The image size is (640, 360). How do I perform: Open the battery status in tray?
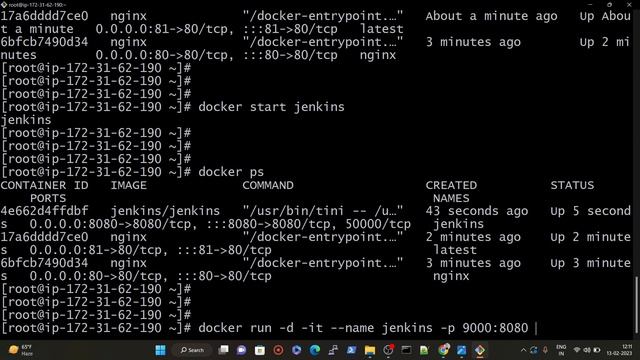597,350
